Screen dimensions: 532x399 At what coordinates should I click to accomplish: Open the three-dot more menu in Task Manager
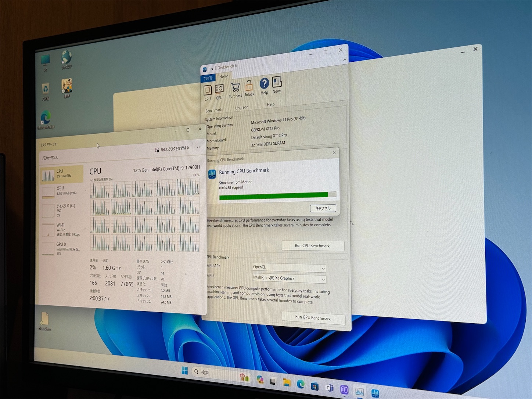pyautogui.click(x=199, y=147)
